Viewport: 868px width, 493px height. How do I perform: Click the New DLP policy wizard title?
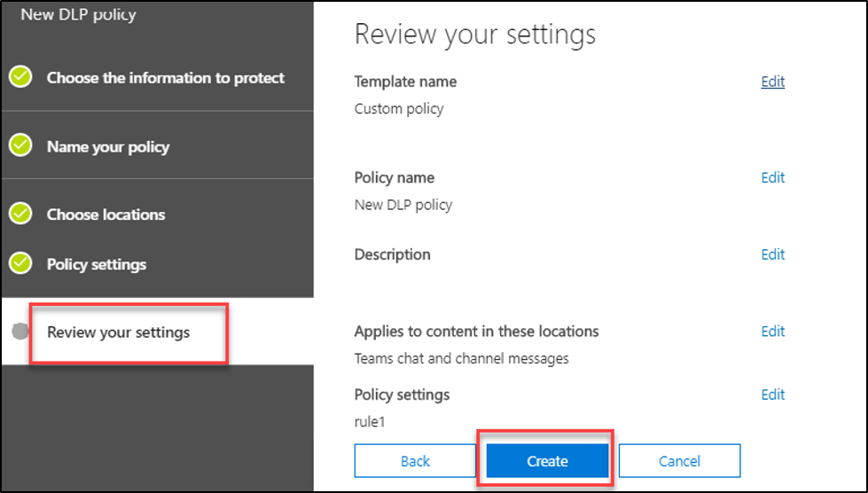coord(78,14)
